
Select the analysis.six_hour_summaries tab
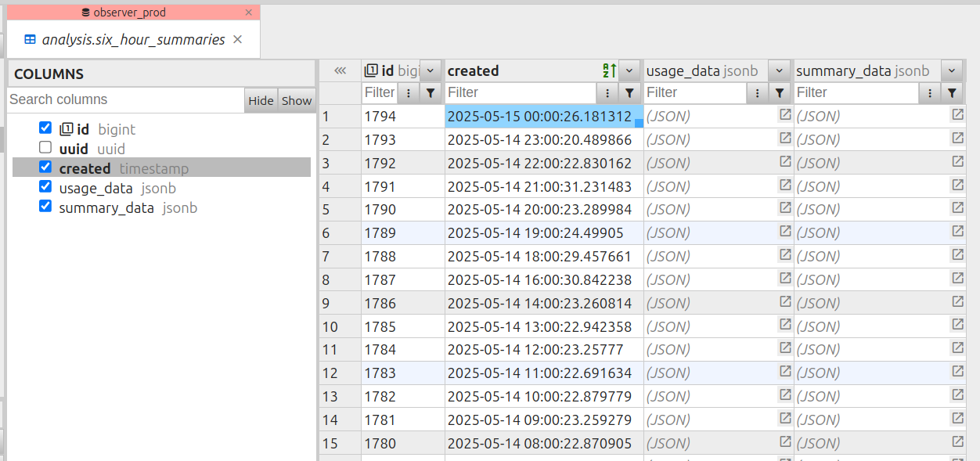pos(133,40)
